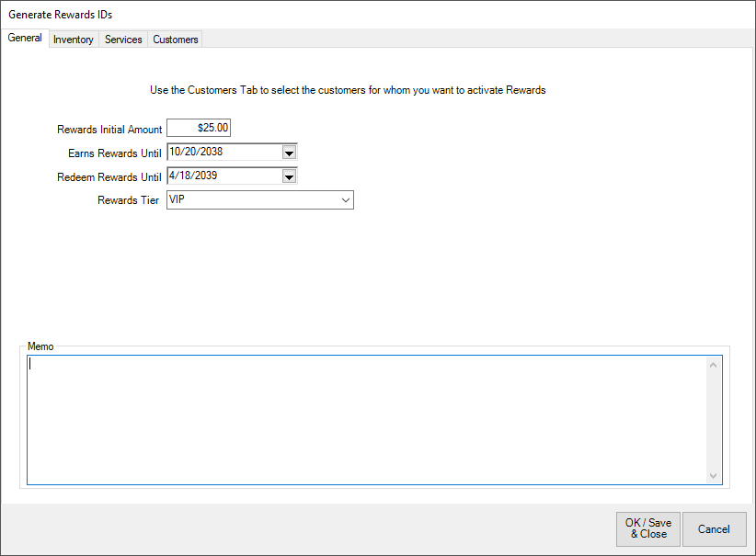Go to the Customers tab

[x=175, y=40]
